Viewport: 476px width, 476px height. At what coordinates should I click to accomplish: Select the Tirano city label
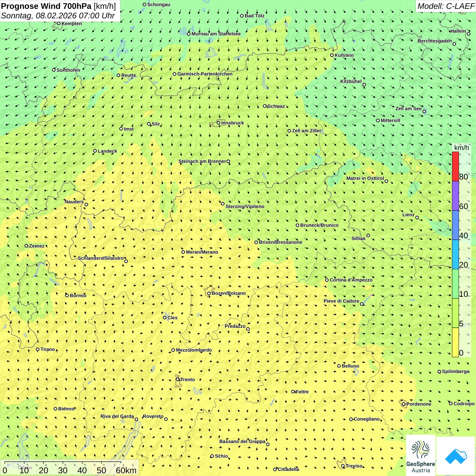pyautogui.click(x=48, y=349)
